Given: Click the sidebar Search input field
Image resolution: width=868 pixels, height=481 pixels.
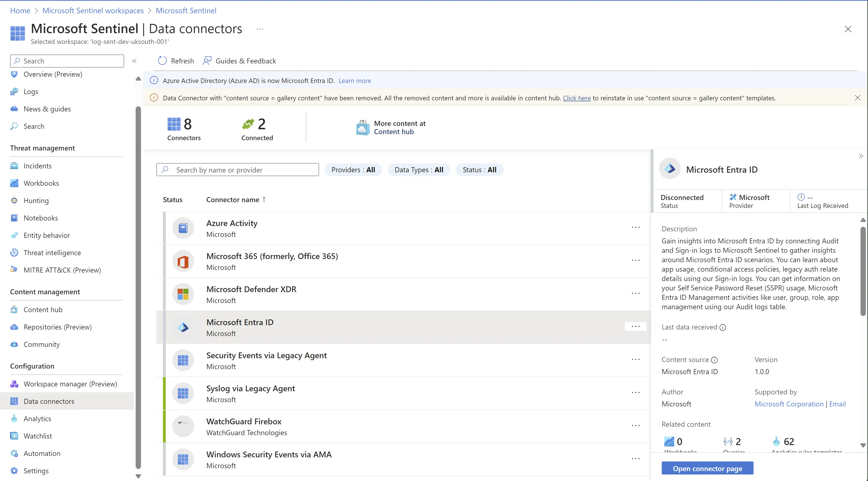Looking at the screenshot, I should pos(67,61).
